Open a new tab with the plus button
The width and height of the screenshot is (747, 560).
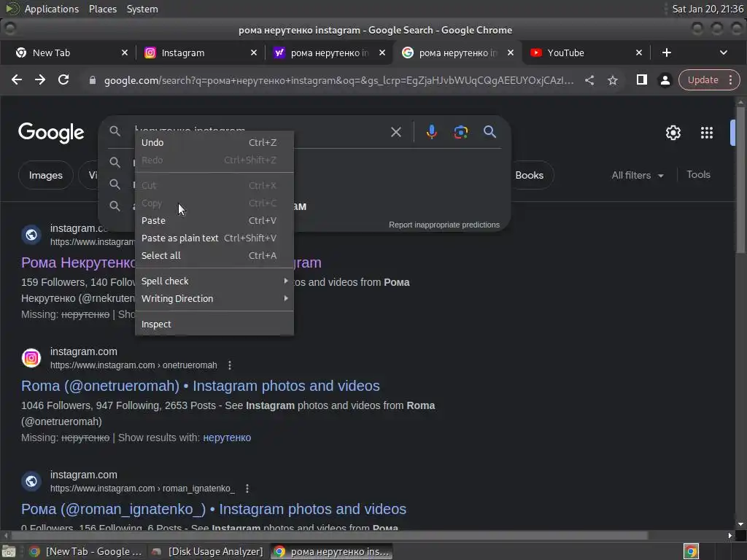point(667,52)
